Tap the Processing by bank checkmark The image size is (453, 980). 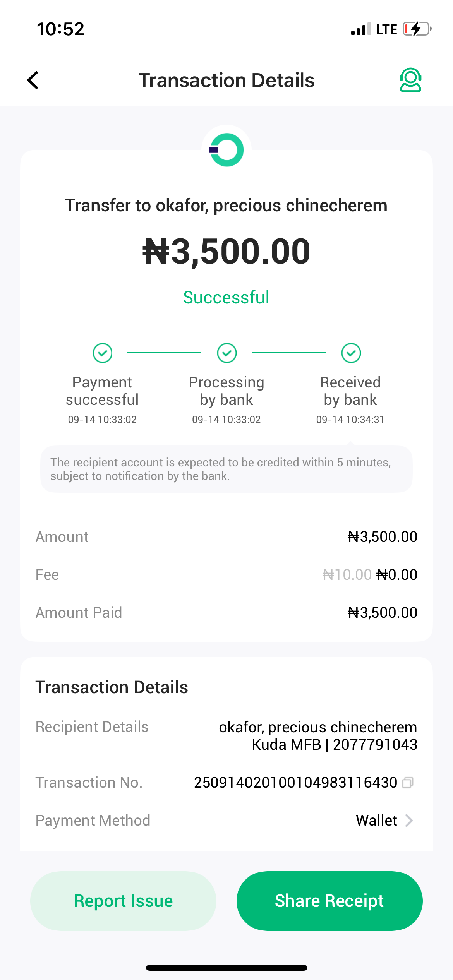click(x=226, y=353)
